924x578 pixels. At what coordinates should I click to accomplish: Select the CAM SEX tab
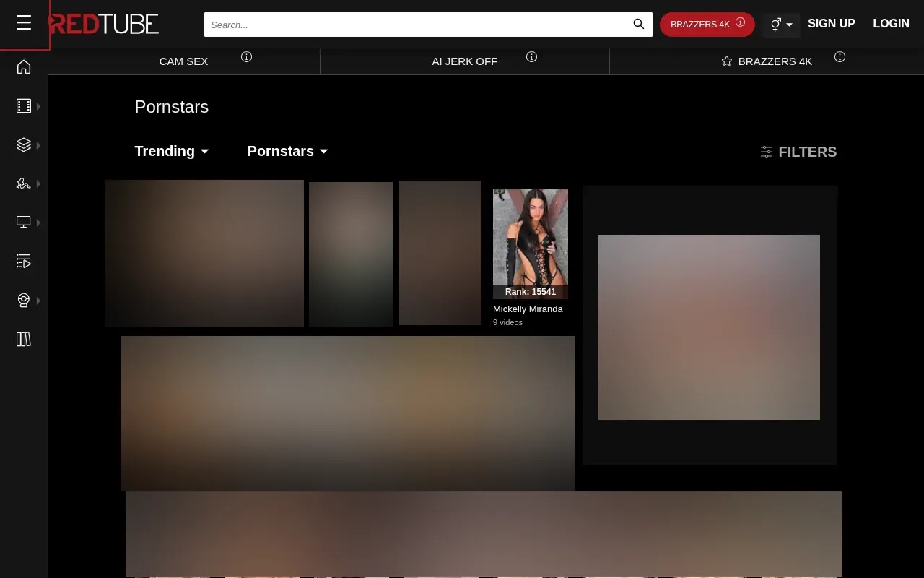(x=183, y=61)
